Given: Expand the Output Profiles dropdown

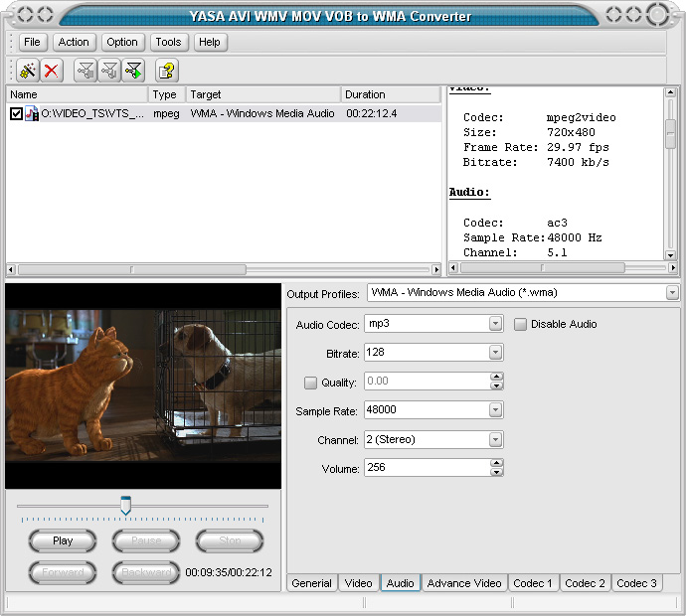Looking at the screenshot, I should coord(672,293).
